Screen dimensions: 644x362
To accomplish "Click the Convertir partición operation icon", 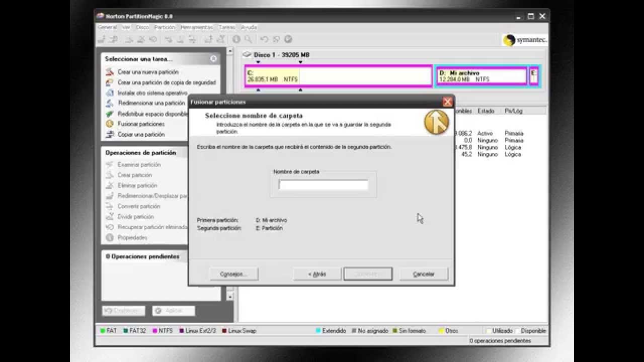I will [x=110, y=206].
